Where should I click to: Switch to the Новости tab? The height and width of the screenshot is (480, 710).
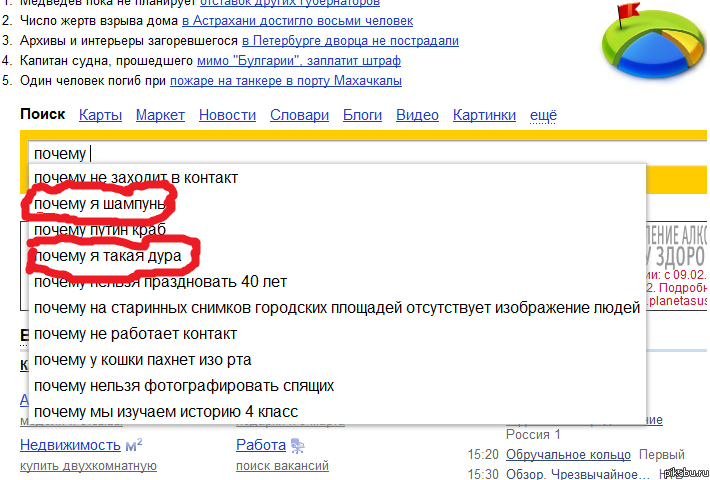click(227, 115)
